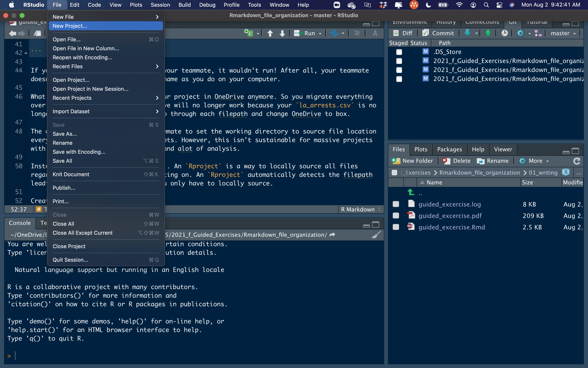This screenshot has height=368, width=588.
Task: Check the box for guided_excercise.pdf
Action: tap(396, 215)
